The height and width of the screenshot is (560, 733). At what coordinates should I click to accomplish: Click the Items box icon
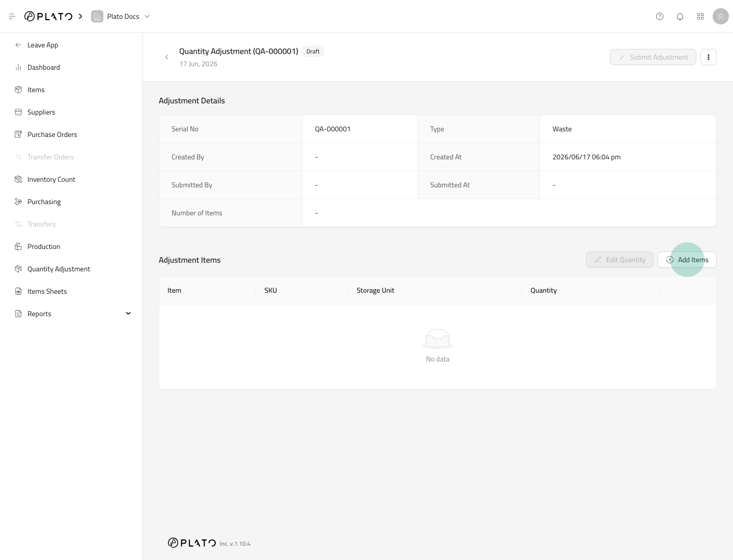click(18, 90)
